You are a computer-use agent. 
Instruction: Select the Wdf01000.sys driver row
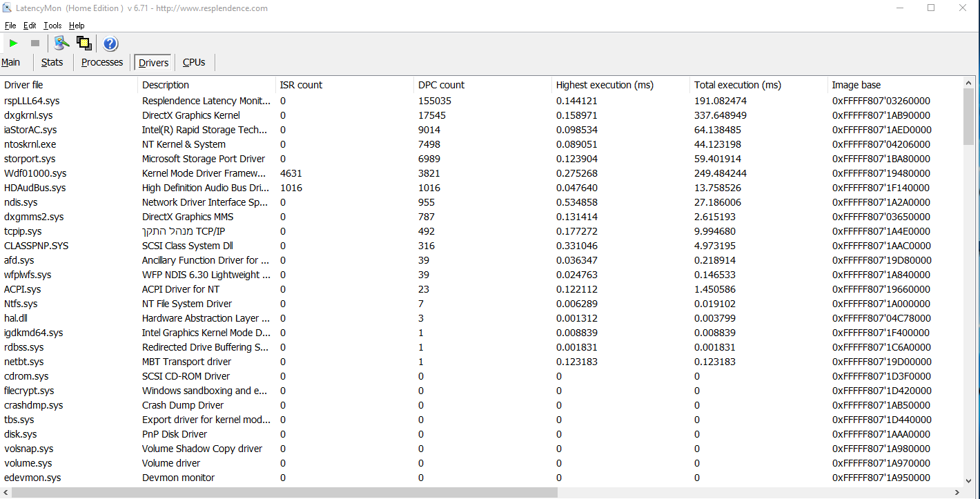click(x=35, y=173)
